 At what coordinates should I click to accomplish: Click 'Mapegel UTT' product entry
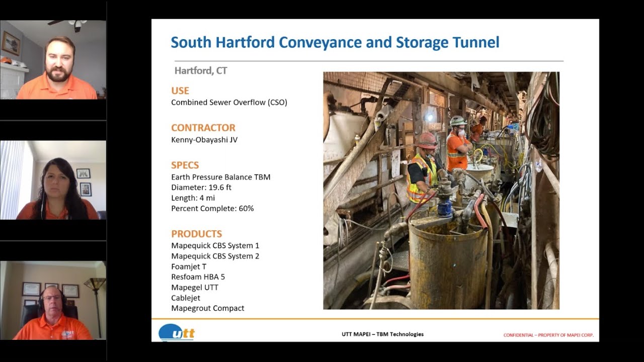click(195, 288)
